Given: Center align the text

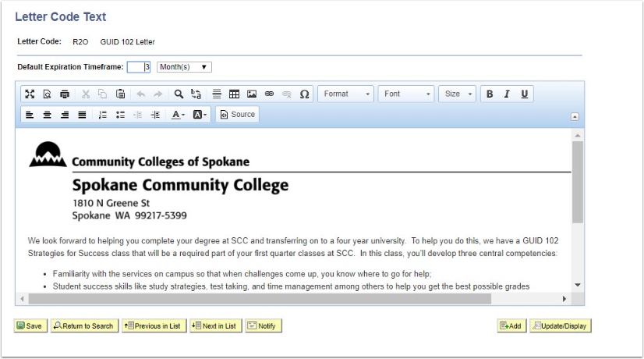Looking at the screenshot, I should click(x=48, y=115).
